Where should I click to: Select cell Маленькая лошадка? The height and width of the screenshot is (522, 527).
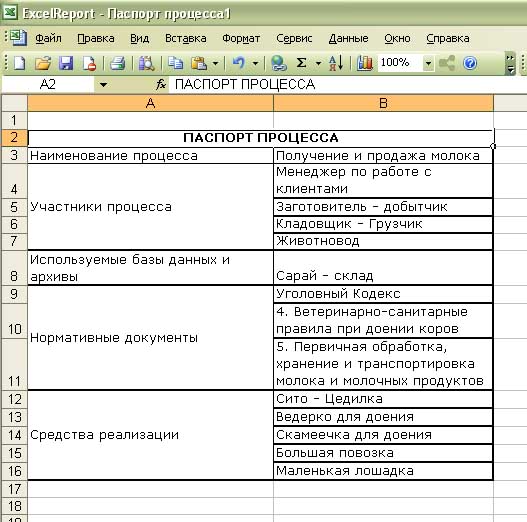pyautogui.click(x=383, y=471)
